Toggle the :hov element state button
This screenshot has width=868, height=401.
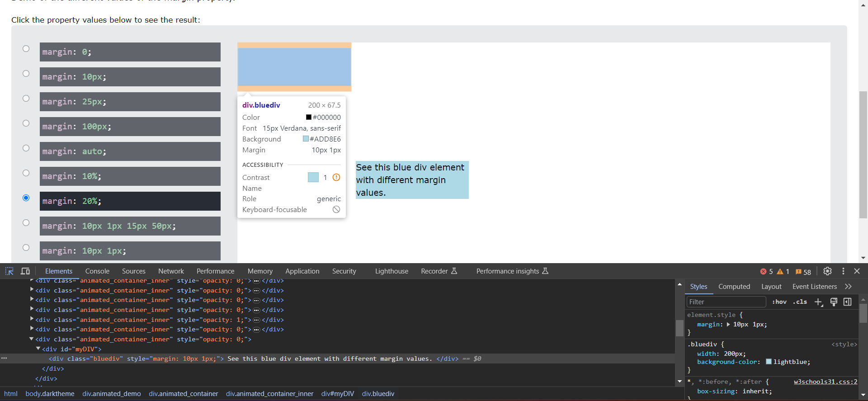[x=779, y=302]
